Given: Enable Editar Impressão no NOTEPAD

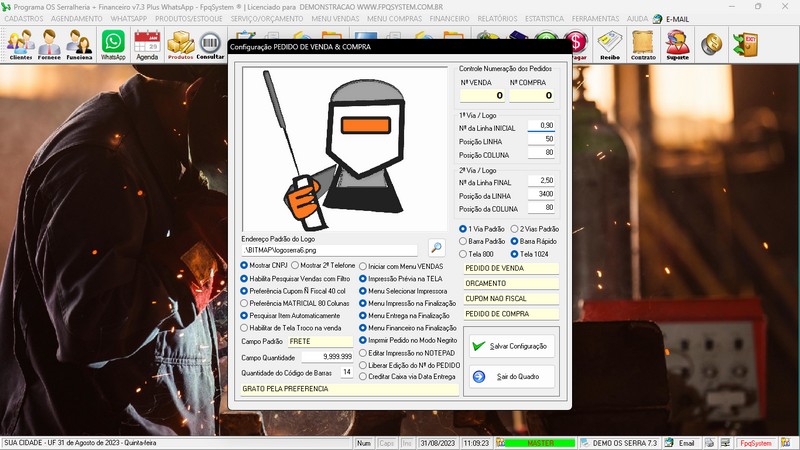Looking at the screenshot, I should [407, 353].
